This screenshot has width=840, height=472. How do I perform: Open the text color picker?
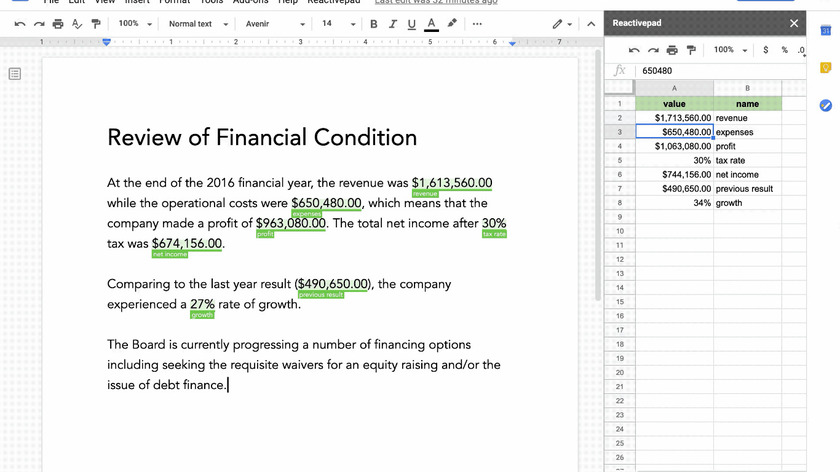click(x=431, y=24)
